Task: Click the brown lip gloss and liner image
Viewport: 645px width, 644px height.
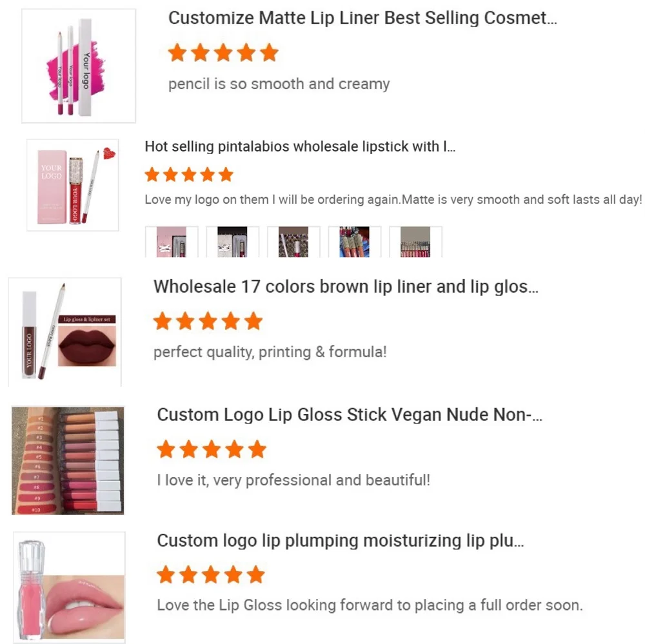Action: pos(64,331)
